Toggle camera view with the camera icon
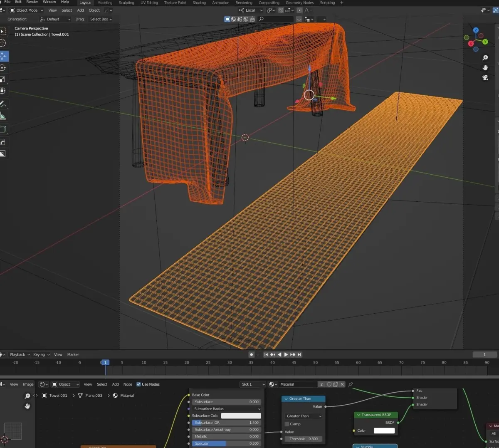Screen dimensions: 499x448 [x=485, y=77]
